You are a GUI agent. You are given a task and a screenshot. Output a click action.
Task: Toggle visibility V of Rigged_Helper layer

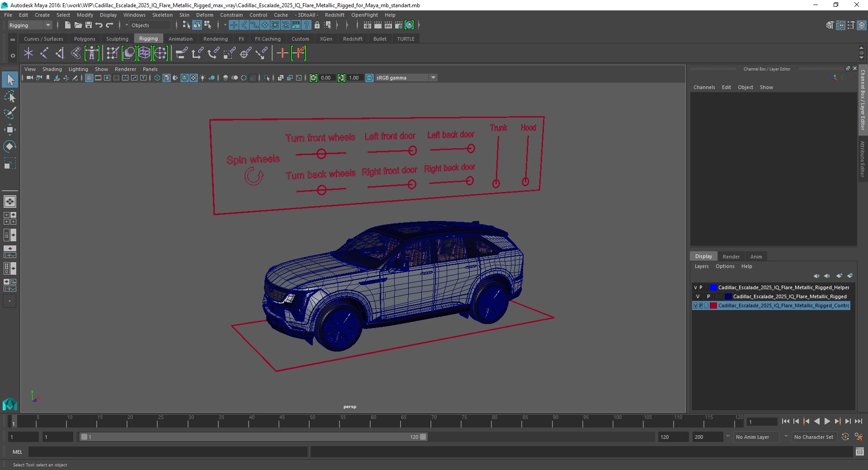point(695,287)
